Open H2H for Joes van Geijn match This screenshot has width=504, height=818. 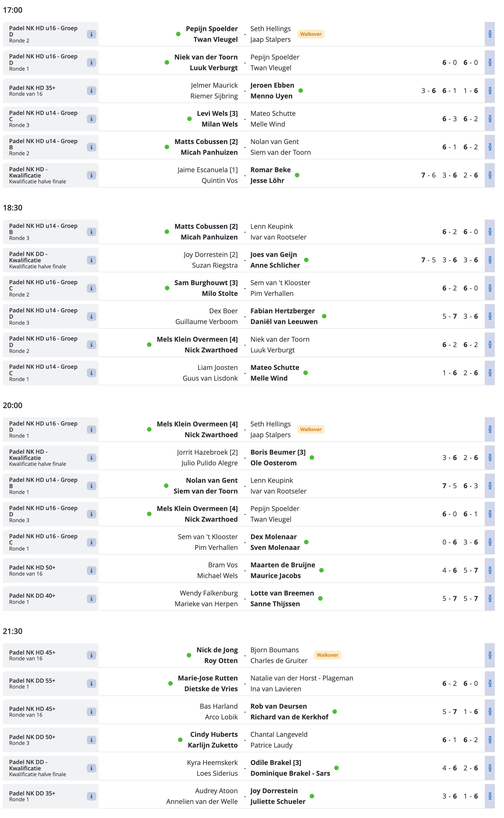(x=490, y=260)
